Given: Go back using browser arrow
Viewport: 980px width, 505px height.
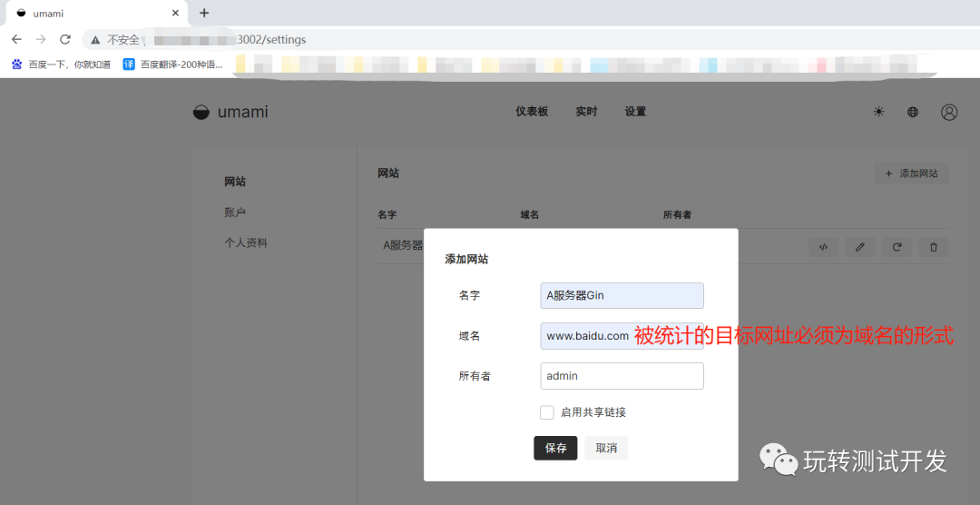Looking at the screenshot, I should pos(16,39).
